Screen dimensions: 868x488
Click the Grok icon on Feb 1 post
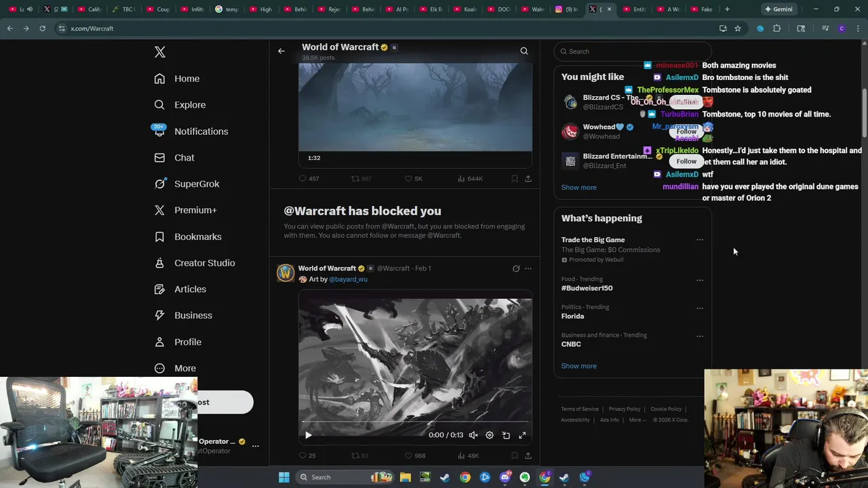coord(516,268)
